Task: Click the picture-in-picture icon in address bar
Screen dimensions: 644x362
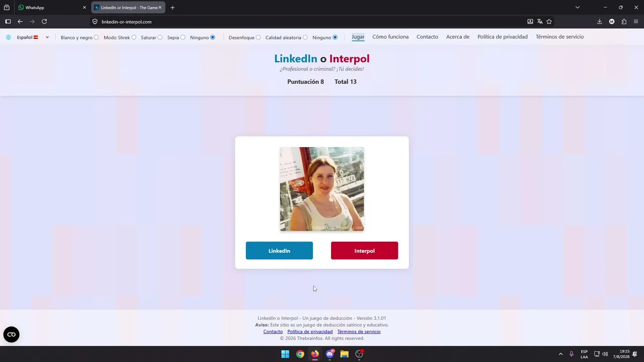Action: pyautogui.click(x=530, y=22)
